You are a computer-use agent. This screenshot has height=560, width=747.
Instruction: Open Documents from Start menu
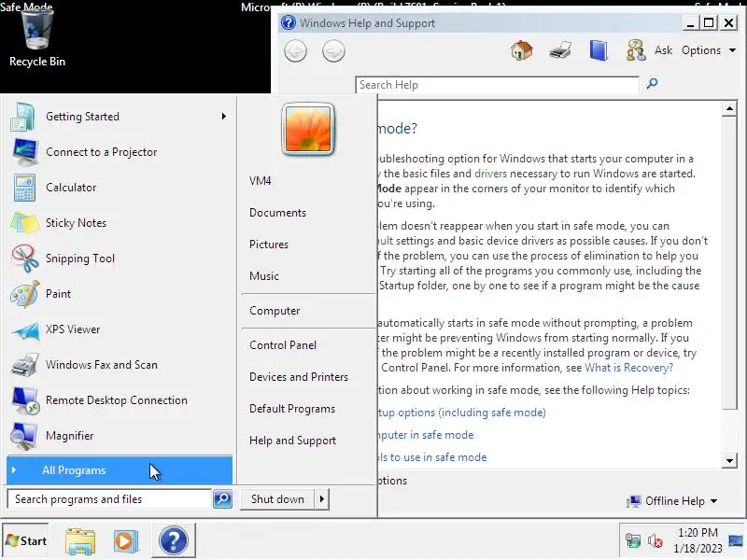(x=277, y=213)
